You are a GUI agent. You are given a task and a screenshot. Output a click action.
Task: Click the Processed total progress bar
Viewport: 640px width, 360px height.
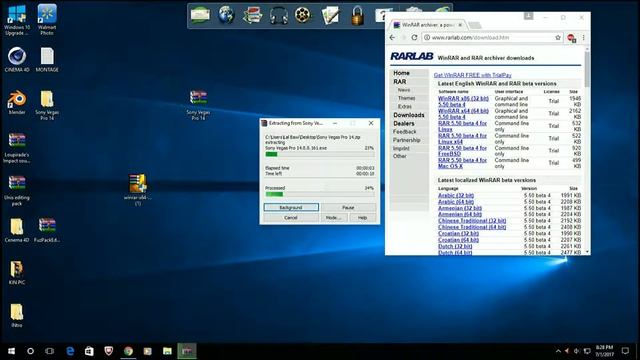pyautogui.click(x=320, y=194)
